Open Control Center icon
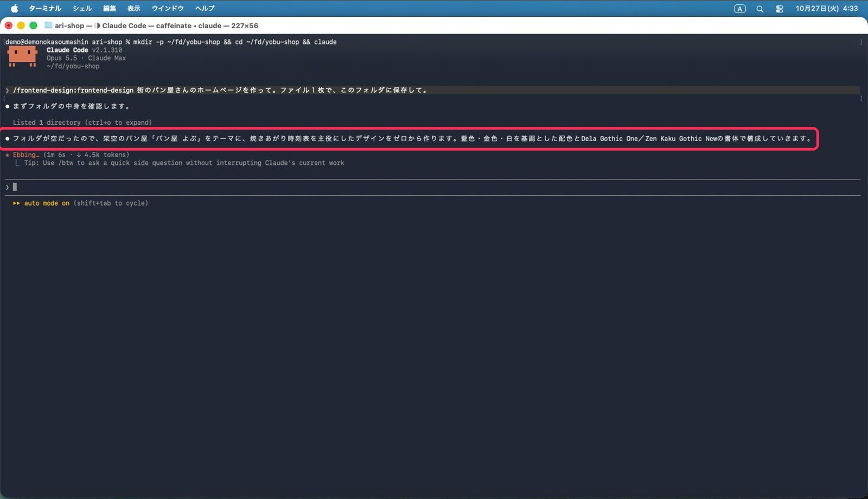Viewport: 868px width, 499px height. click(x=780, y=9)
